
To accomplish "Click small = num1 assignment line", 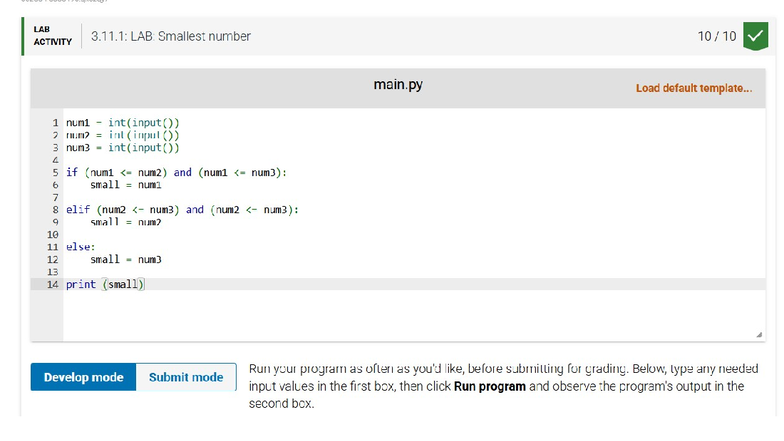I will click(x=126, y=185).
